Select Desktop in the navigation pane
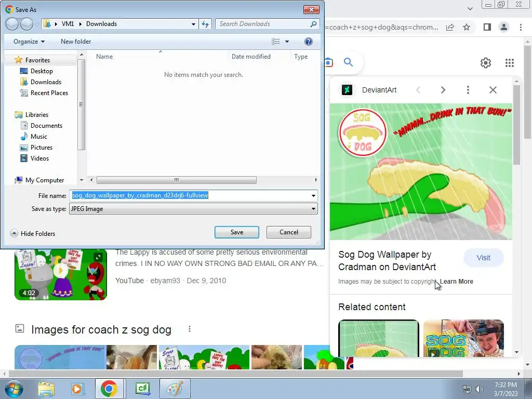 click(42, 71)
